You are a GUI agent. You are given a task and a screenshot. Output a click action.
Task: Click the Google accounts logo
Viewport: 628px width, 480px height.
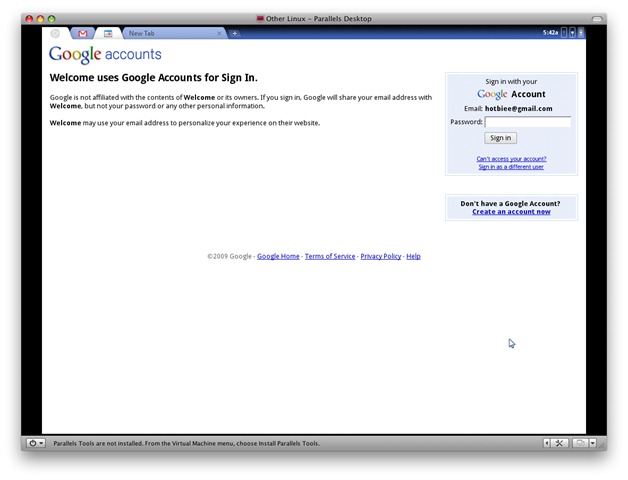(x=105, y=56)
